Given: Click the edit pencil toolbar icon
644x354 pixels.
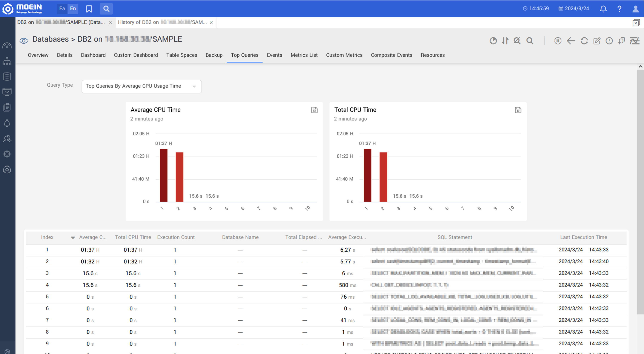Looking at the screenshot, I should pyautogui.click(x=597, y=41).
